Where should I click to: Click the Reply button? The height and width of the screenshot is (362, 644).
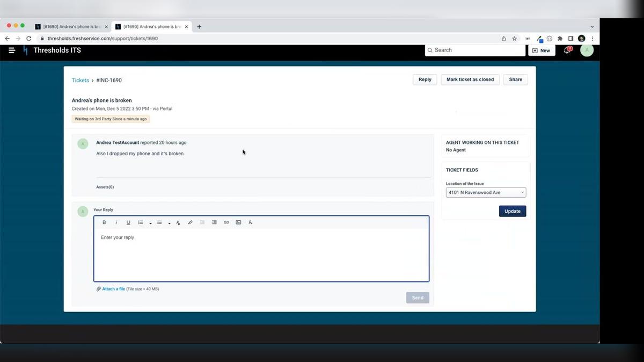click(x=425, y=79)
